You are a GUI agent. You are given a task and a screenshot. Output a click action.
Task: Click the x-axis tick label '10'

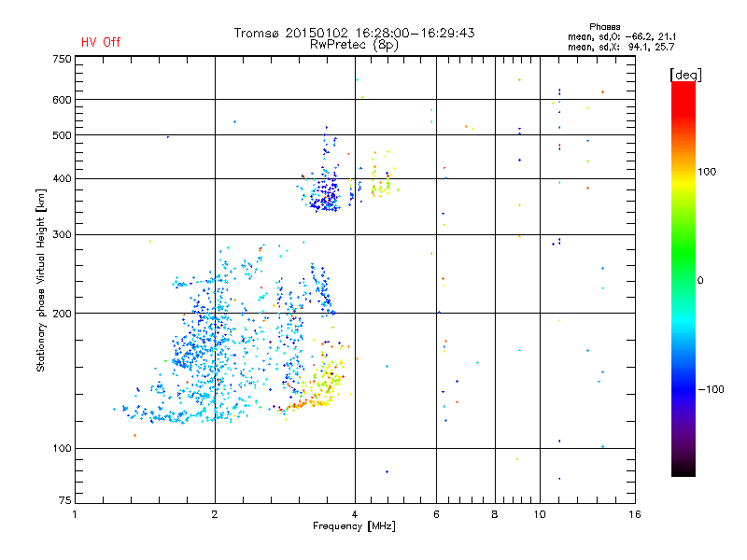tap(540, 514)
